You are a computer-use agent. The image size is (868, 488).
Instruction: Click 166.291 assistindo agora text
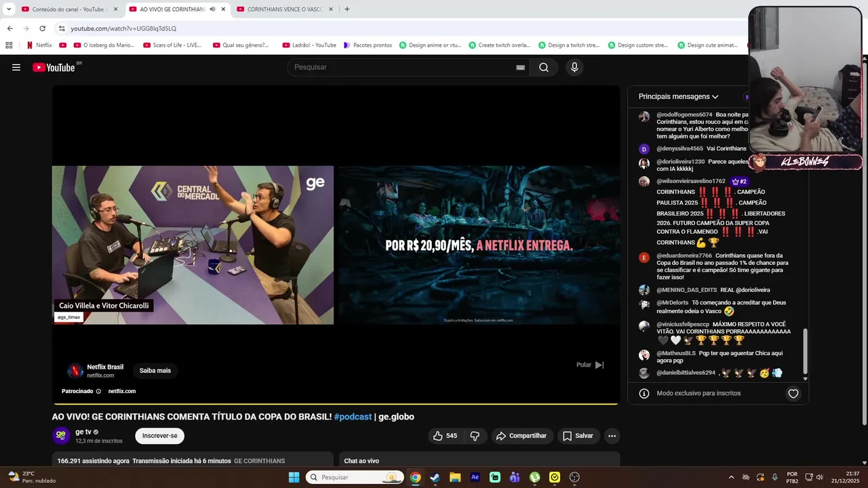[x=94, y=461]
